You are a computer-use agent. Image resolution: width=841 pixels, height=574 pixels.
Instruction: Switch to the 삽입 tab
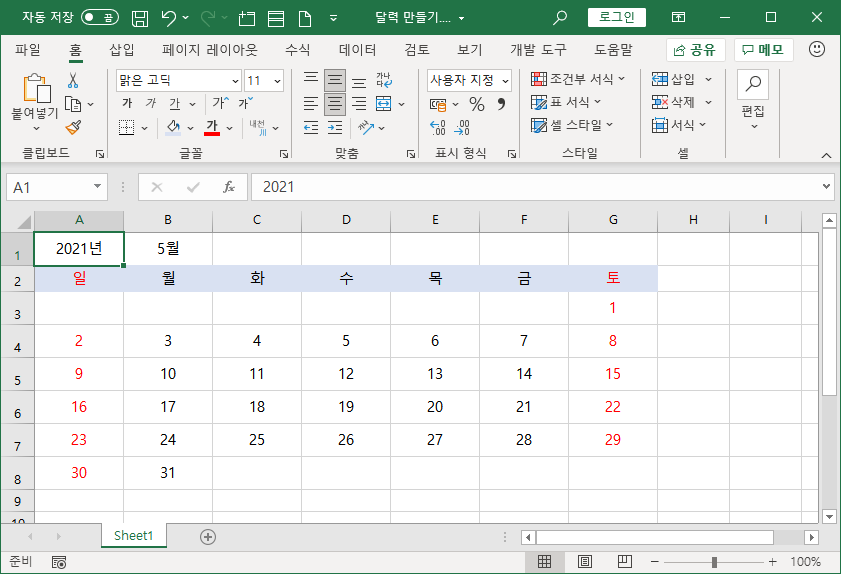click(x=122, y=50)
